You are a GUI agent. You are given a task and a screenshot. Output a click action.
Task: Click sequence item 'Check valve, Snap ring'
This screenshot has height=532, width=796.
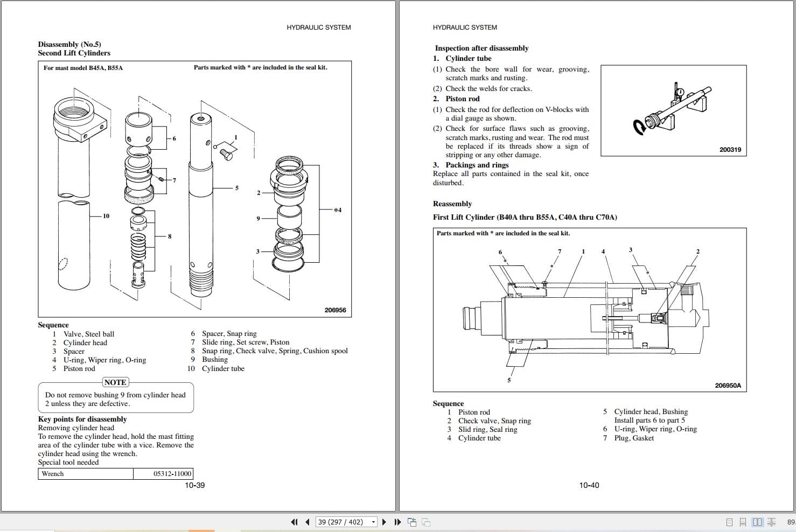click(494, 421)
